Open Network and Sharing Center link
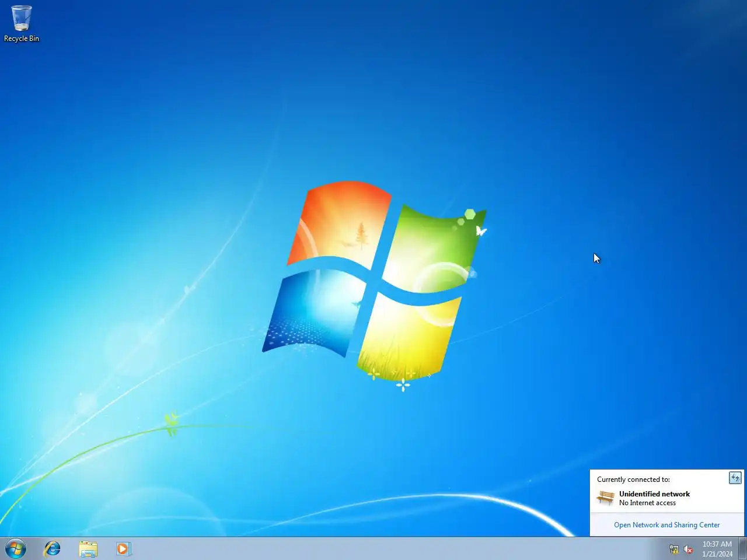Viewport: 747px width, 560px height. [666, 525]
